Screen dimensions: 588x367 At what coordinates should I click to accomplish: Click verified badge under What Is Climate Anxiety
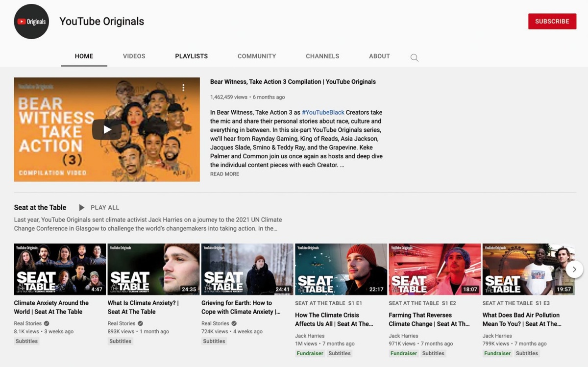(140, 323)
